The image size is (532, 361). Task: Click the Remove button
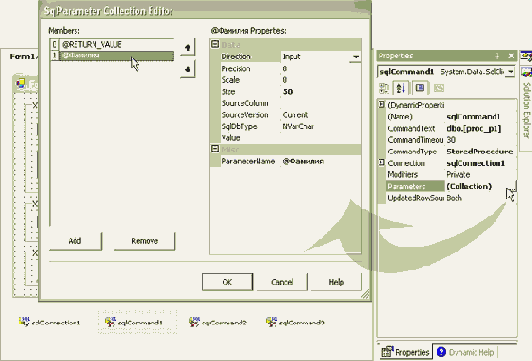(x=145, y=241)
